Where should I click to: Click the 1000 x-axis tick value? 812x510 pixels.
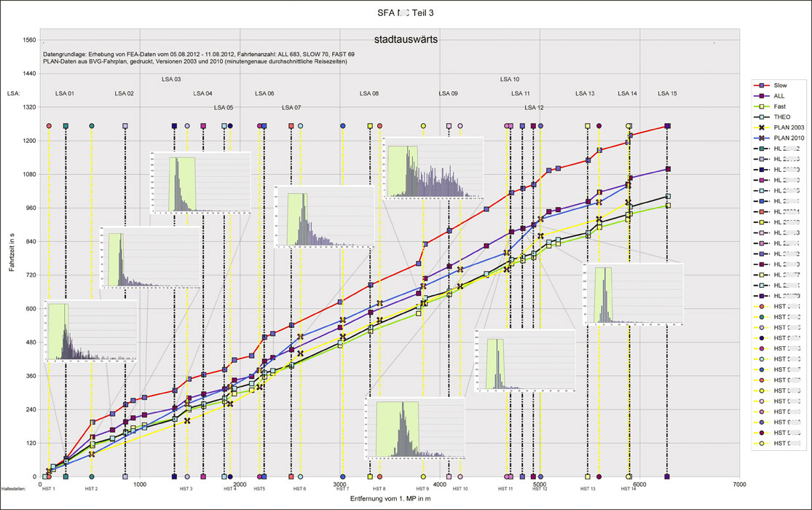pyautogui.click(x=140, y=484)
